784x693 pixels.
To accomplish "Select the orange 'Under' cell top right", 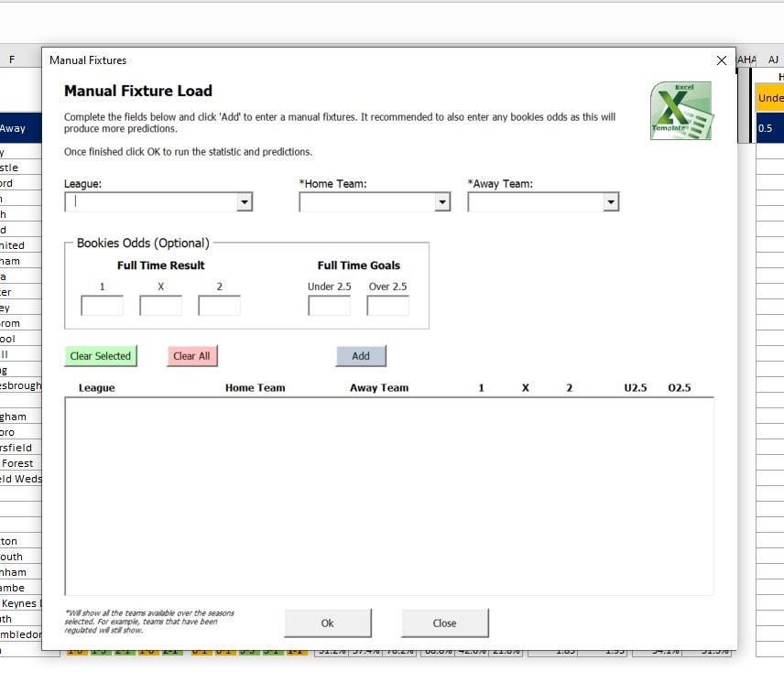I will [x=770, y=97].
